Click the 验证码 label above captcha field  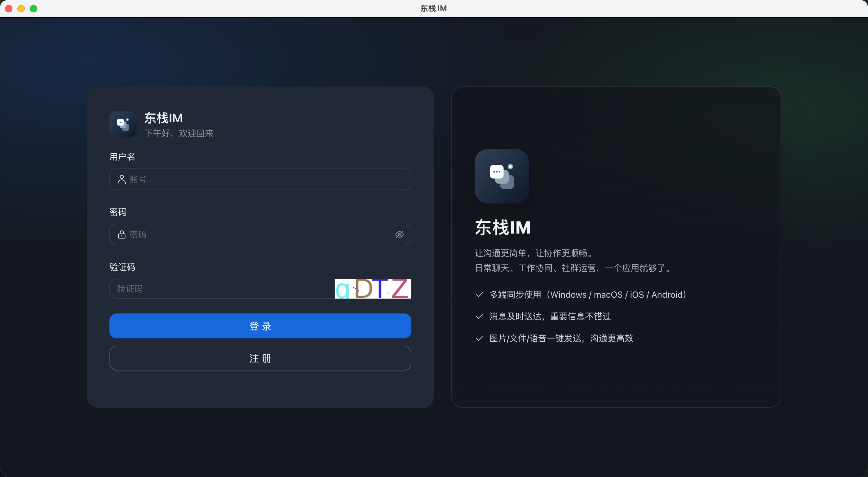click(122, 267)
